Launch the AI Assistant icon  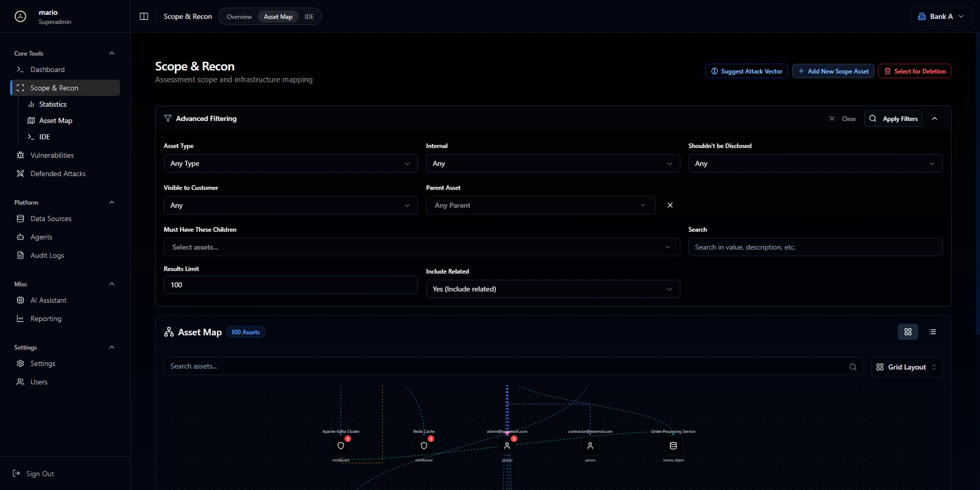[20, 300]
